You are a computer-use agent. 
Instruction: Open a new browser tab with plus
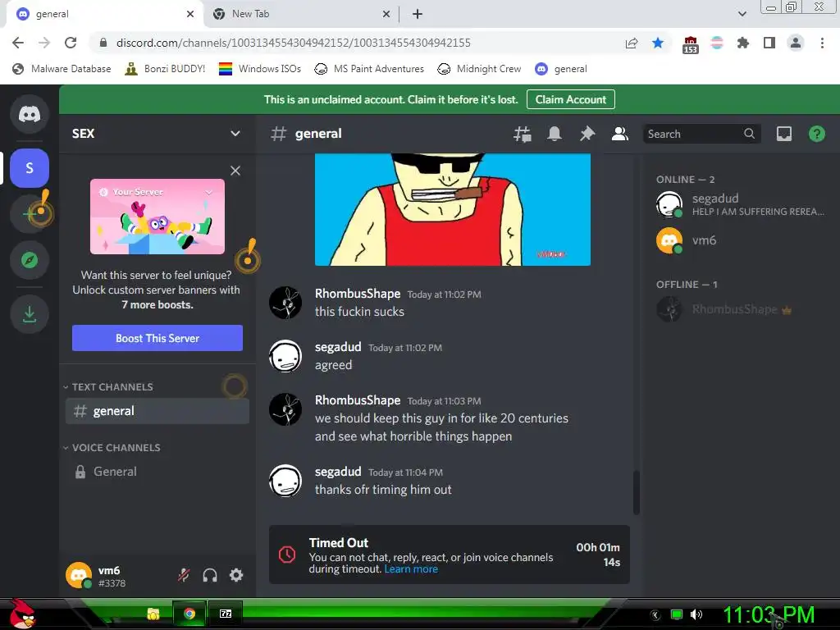pos(418,14)
